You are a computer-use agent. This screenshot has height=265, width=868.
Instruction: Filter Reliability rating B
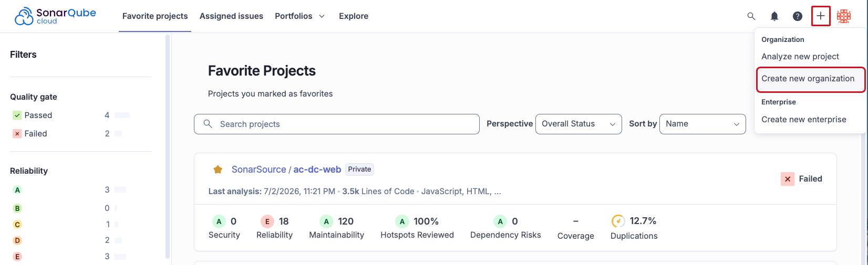click(x=17, y=208)
